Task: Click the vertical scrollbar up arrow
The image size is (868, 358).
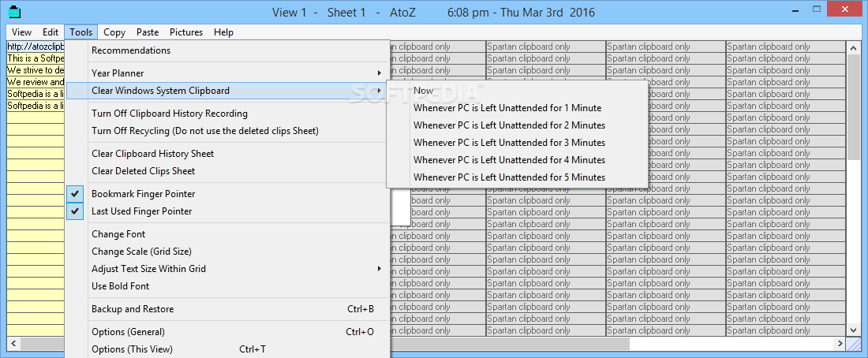Action: [854, 47]
